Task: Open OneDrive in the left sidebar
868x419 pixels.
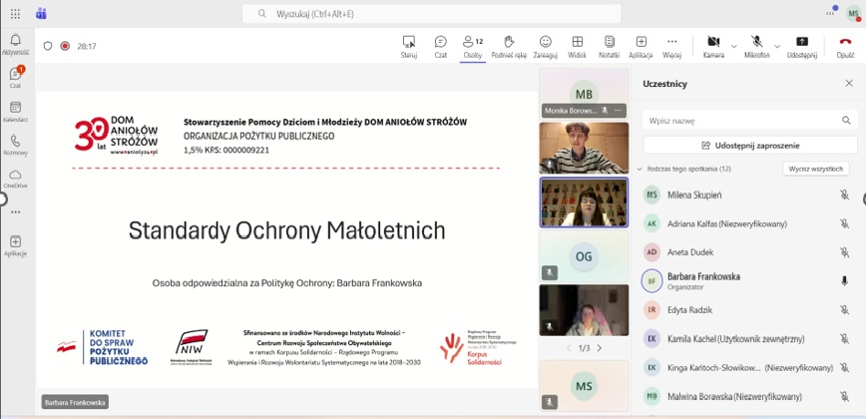Action: (15, 178)
